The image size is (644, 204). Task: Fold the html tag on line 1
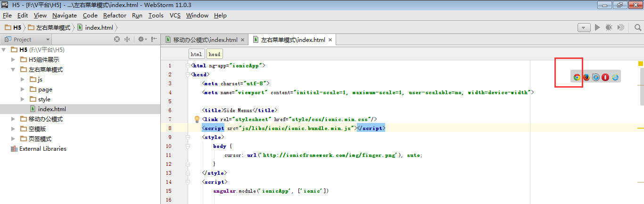coord(189,65)
